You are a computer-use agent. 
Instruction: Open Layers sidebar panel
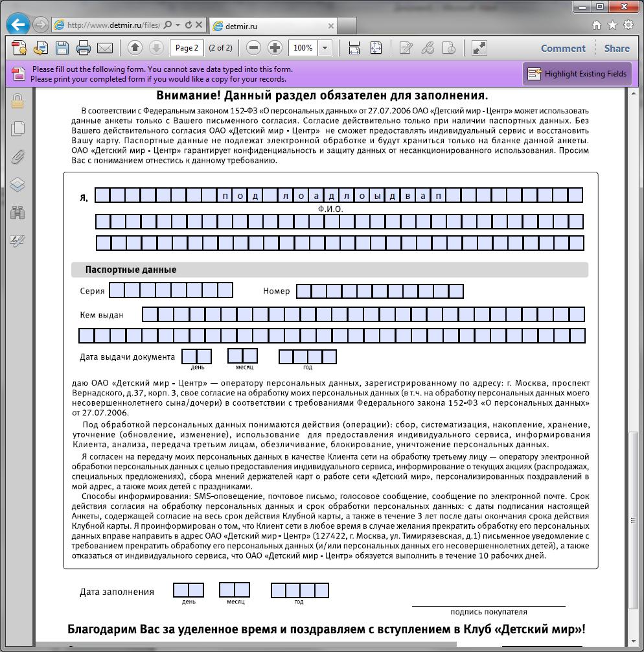click(17, 185)
